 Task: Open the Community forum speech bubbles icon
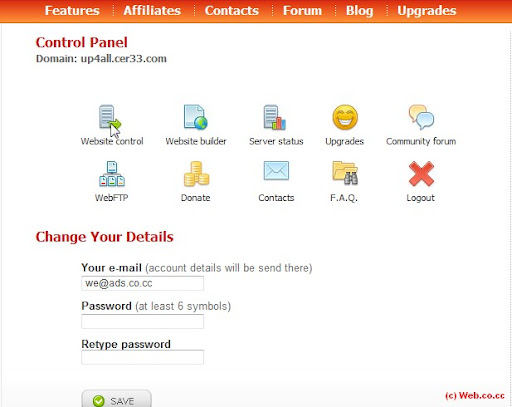tap(421, 117)
